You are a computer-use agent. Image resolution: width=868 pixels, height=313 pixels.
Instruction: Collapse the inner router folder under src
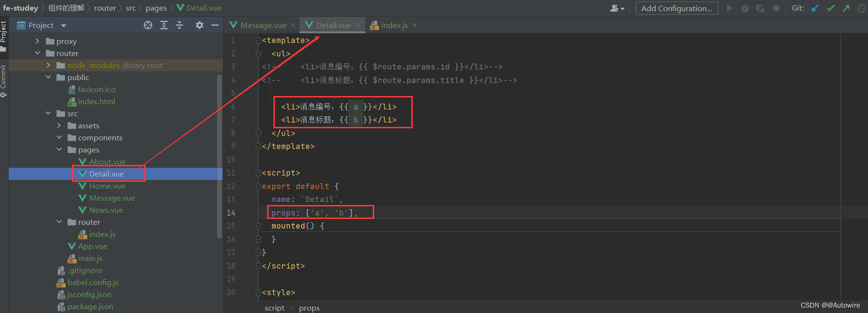coord(59,222)
